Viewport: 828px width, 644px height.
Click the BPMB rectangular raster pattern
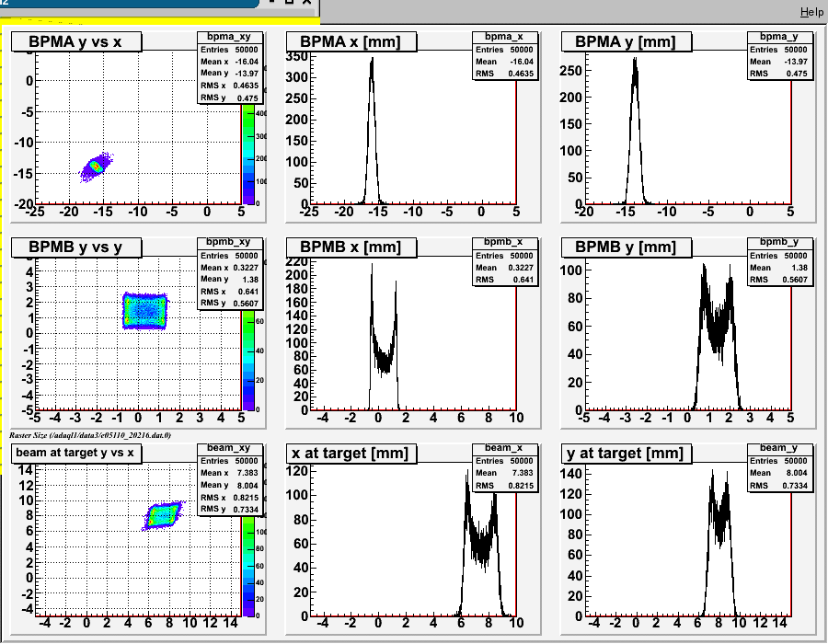(x=144, y=311)
